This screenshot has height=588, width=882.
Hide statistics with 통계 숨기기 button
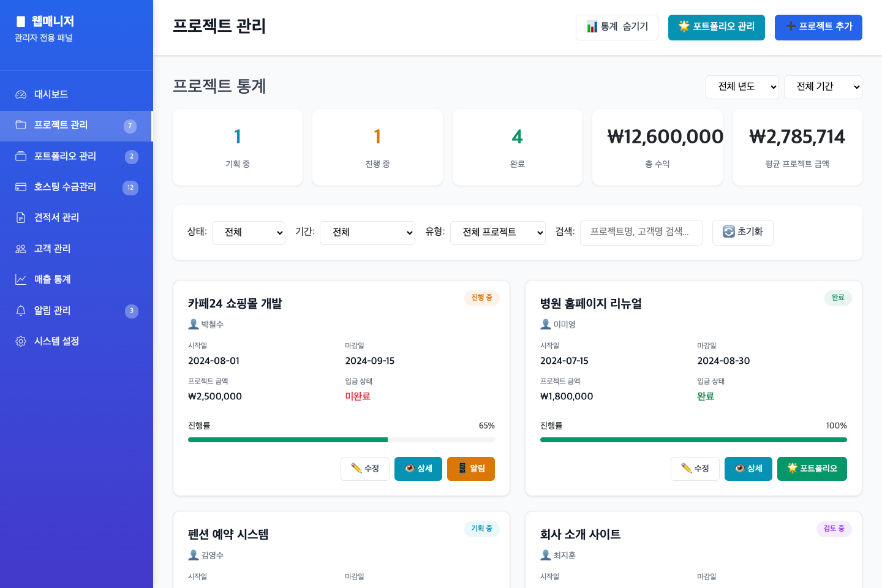[x=617, y=28]
